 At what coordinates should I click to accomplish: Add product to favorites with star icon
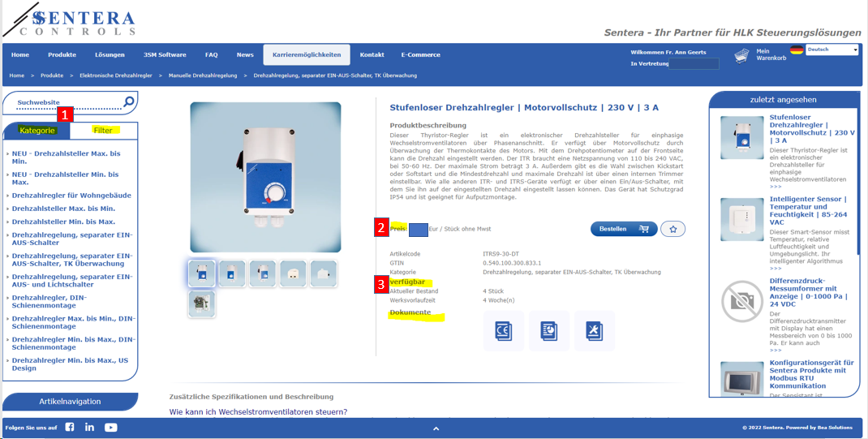coord(673,229)
